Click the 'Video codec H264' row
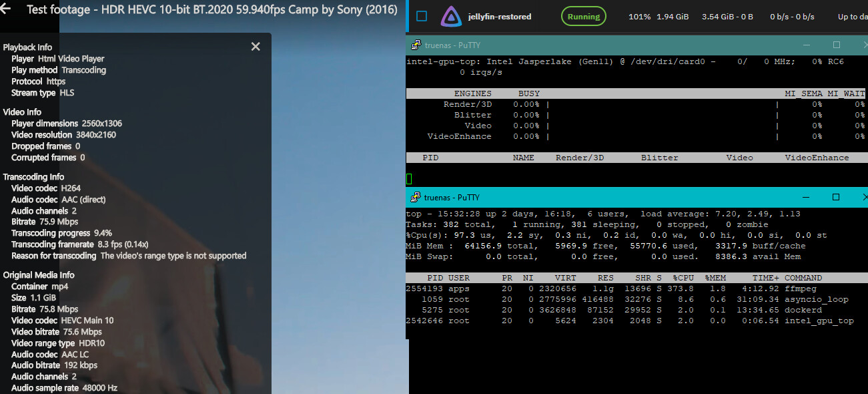This screenshot has width=868, height=394. click(x=45, y=188)
